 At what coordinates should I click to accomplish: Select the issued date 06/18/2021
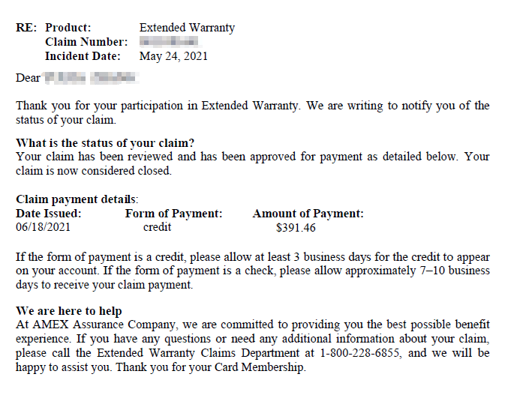43,227
